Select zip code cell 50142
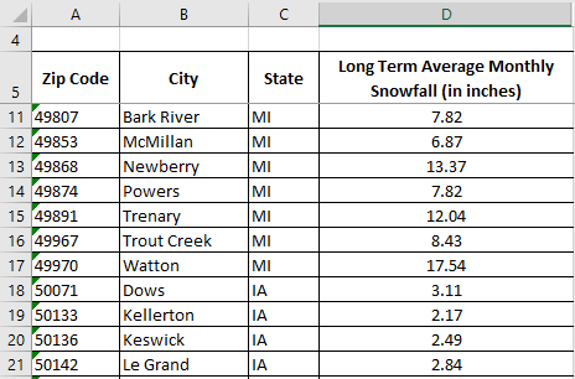Viewport: 575px width, 379px height. click(76, 364)
